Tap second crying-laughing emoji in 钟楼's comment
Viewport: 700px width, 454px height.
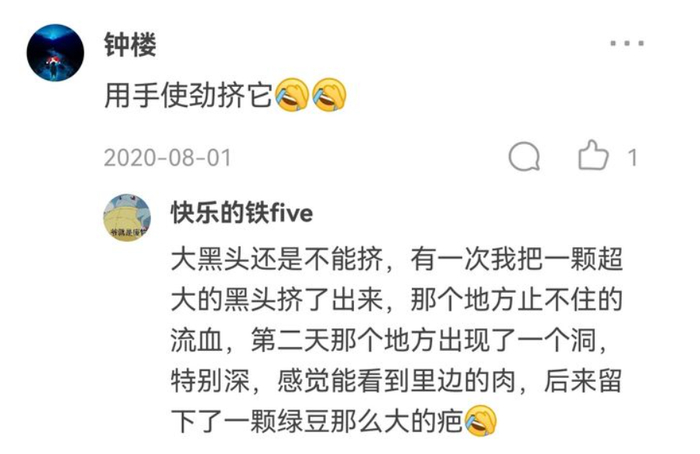329,95
